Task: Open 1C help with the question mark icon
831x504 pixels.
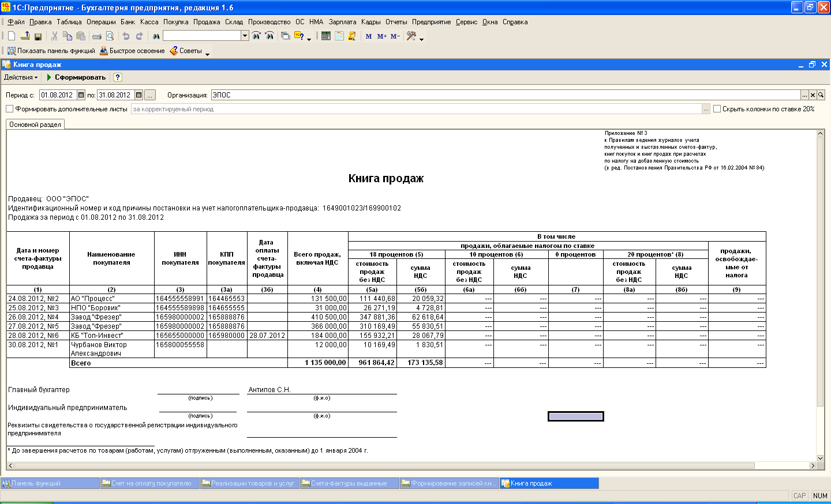Action: click(299, 36)
